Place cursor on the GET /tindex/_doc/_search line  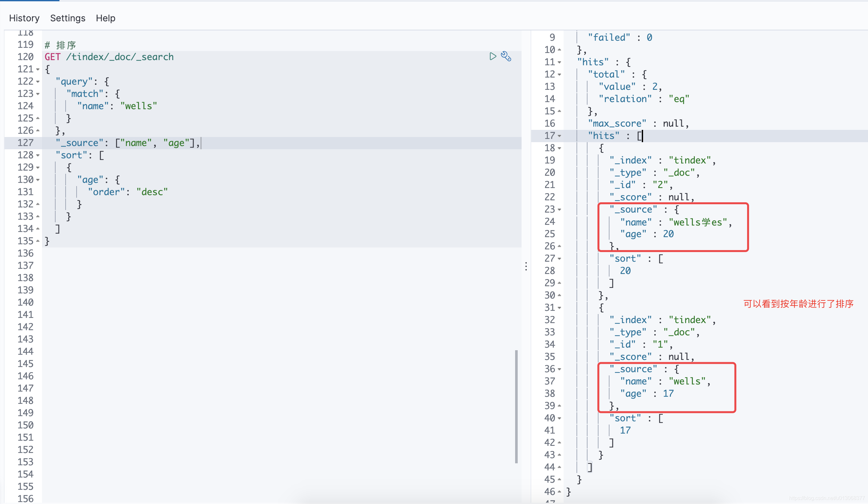point(109,57)
